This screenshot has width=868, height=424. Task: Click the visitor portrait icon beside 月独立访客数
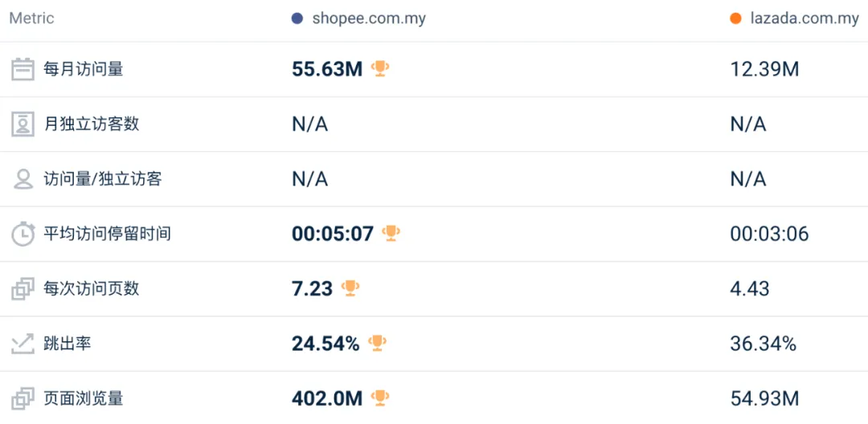click(23, 124)
